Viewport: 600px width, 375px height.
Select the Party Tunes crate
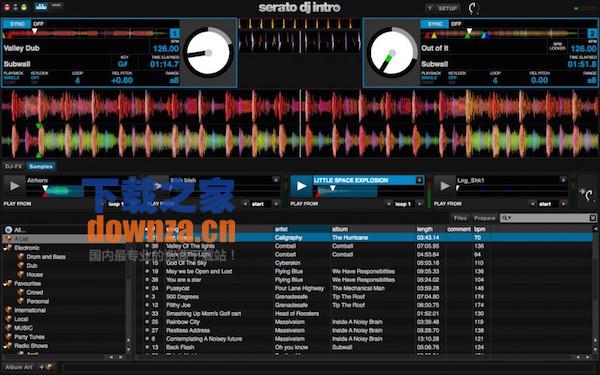point(29,337)
